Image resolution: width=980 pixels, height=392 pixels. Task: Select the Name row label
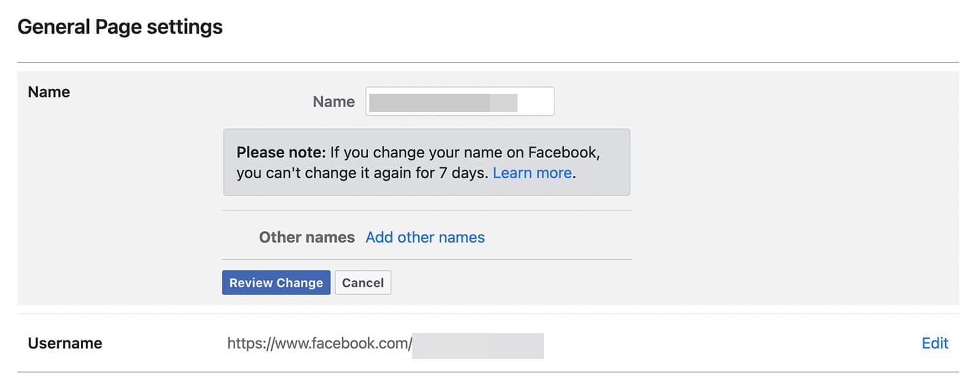[x=48, y=92]
